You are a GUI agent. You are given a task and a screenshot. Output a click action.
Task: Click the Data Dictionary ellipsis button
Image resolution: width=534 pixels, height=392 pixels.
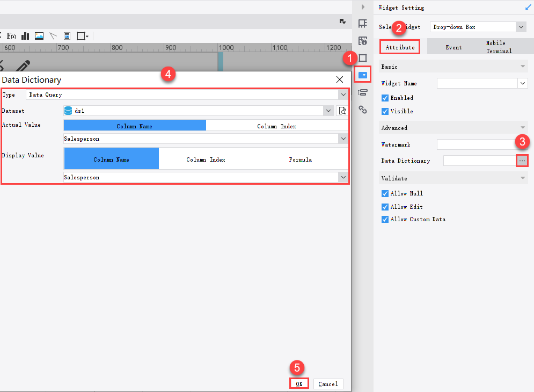[522, 161]
